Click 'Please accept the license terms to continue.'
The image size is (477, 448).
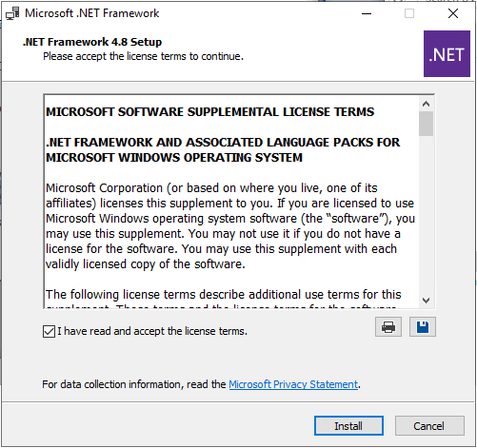(x=143, y=56)
